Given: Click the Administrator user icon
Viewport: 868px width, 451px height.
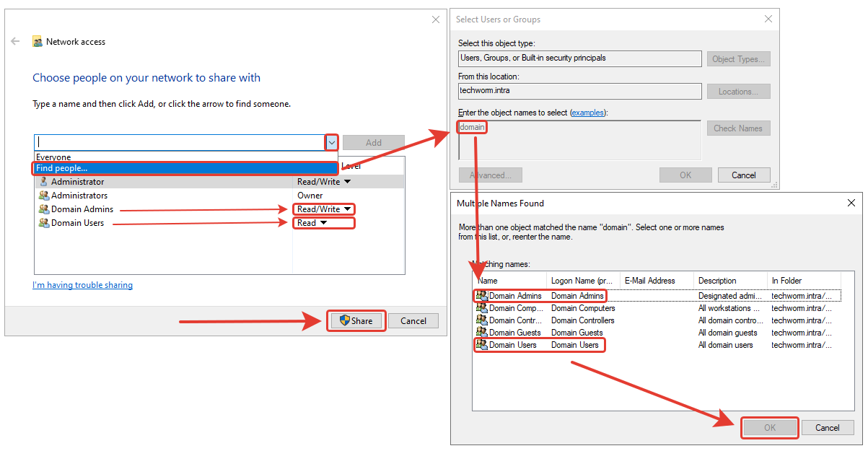Looking at the screenshot, I should [x=43, y=182].
